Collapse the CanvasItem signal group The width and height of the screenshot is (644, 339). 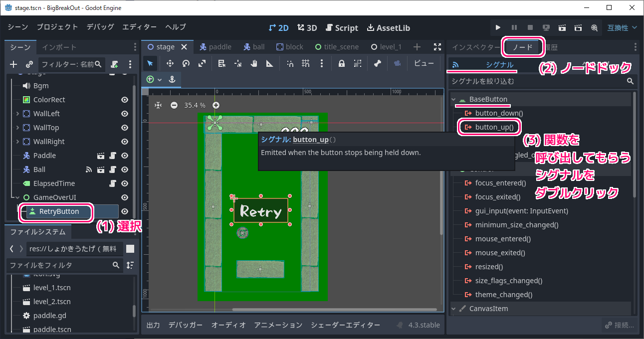pos(453,309)
